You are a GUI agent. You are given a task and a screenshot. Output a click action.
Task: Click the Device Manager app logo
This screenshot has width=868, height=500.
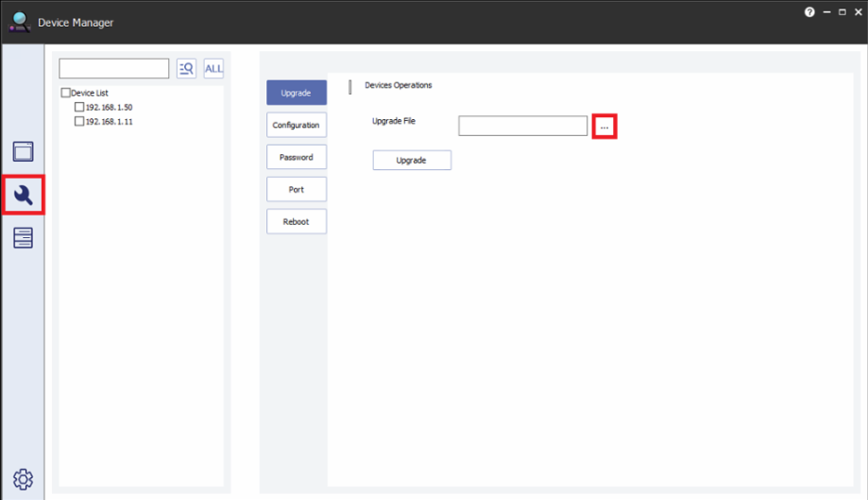pyautogui.click(x=19, y=22)
